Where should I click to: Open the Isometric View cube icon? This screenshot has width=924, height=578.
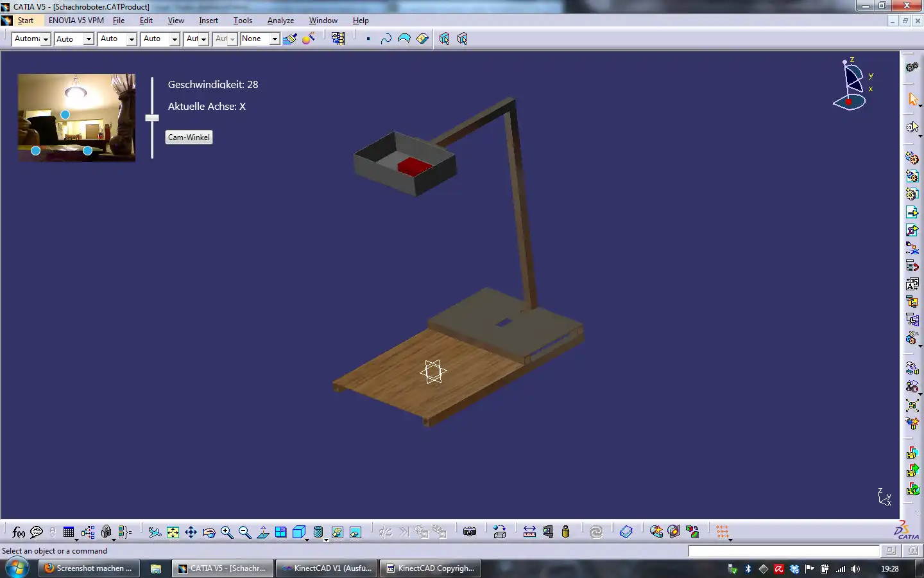(298, 532)
